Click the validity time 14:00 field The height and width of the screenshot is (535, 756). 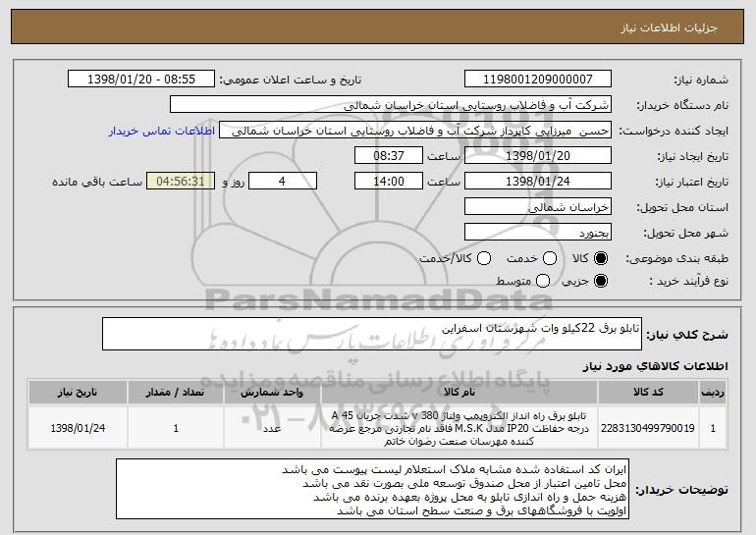(x=389, y=182)
